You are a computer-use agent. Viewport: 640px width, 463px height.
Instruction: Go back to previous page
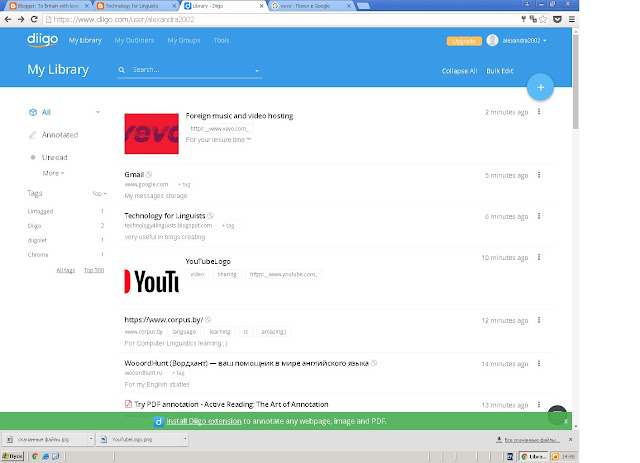(x=8, y=19)
